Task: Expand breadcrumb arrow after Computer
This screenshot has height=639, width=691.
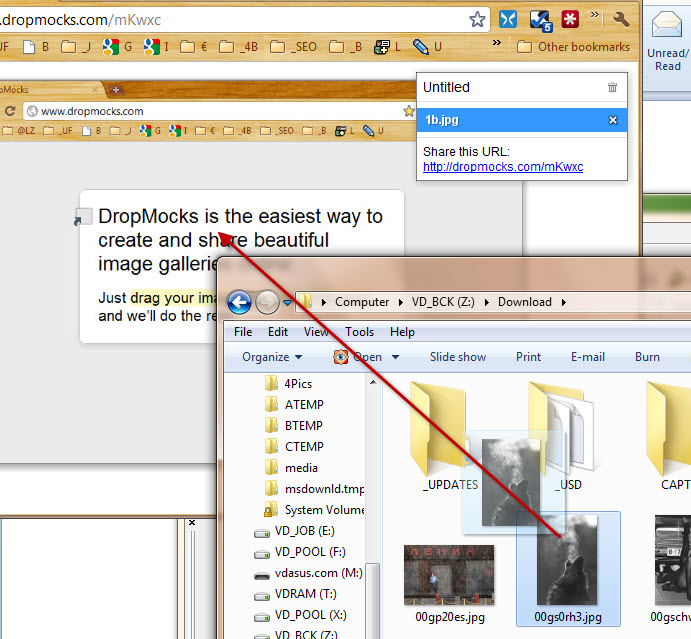Action: pos(400,302)
